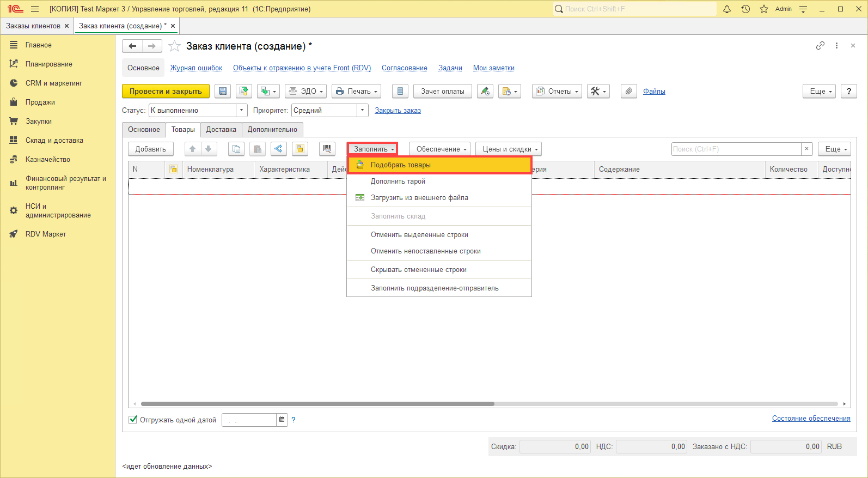Open the Печать dropdown menu
This screenshot has height=478, width=868.
356,92
